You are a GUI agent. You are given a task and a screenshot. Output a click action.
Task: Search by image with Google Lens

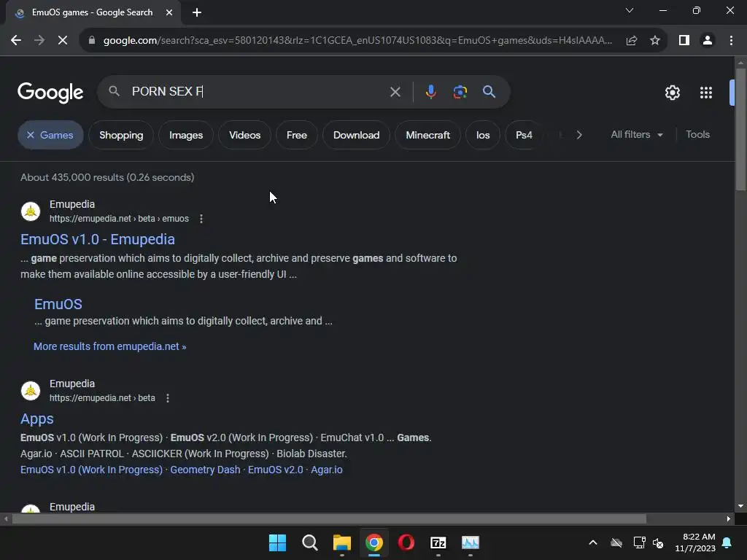[460, 91]
